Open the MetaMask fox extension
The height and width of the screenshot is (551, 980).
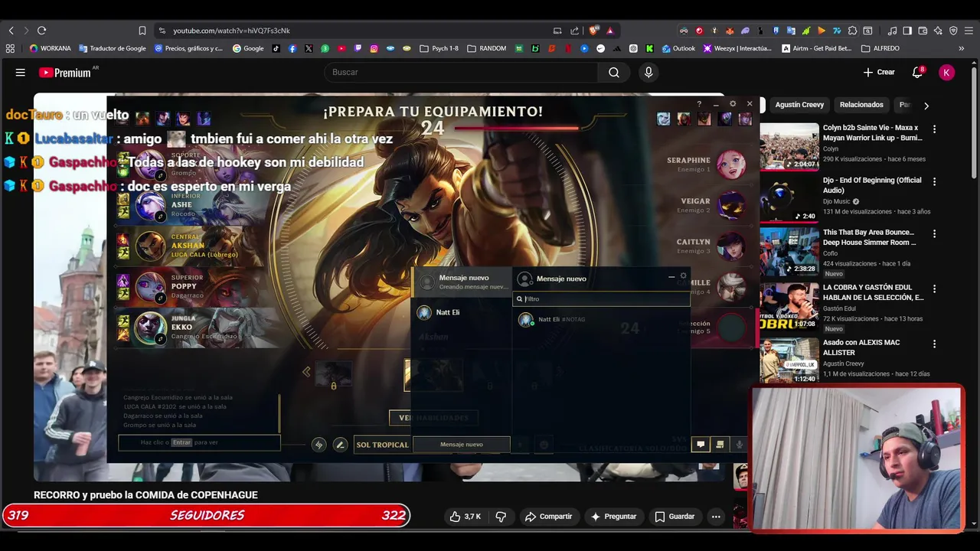click(730, 31)
